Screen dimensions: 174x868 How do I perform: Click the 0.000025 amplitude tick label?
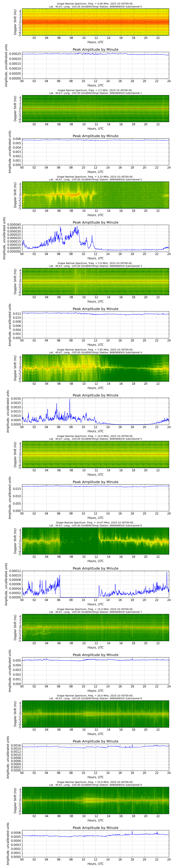point(14,235)
